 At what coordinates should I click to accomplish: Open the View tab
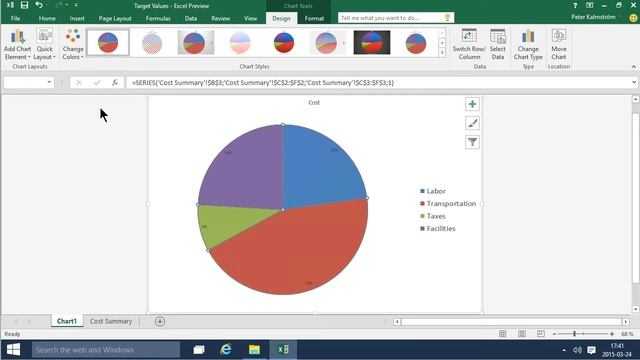click(251, 18)
